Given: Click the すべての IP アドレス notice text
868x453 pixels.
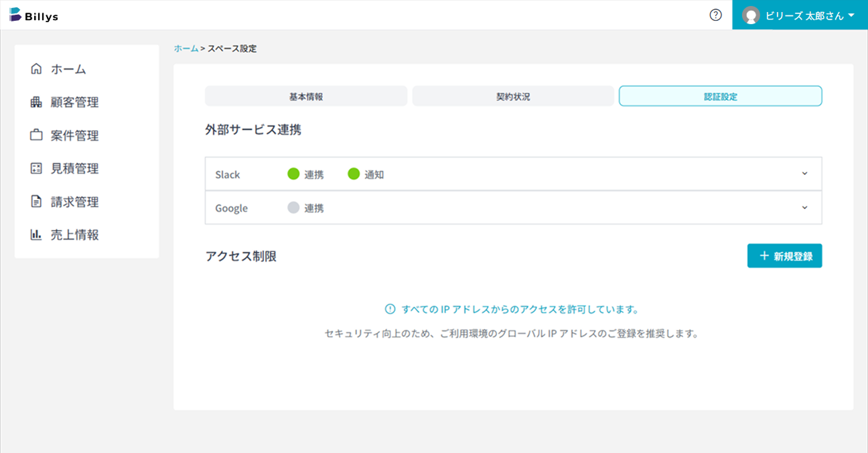Looking at the screenshot, I should pyautogui.click(x=520, y=310).
